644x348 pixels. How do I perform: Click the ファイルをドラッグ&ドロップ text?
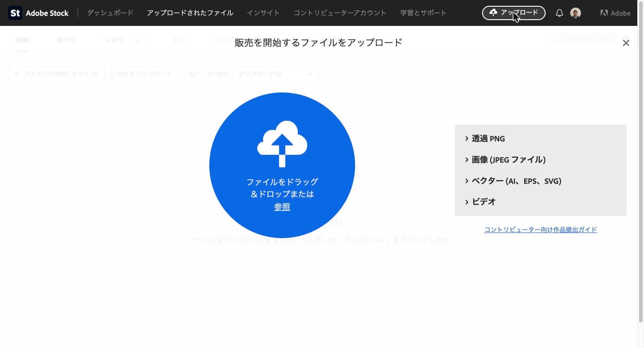pos(282,188)
